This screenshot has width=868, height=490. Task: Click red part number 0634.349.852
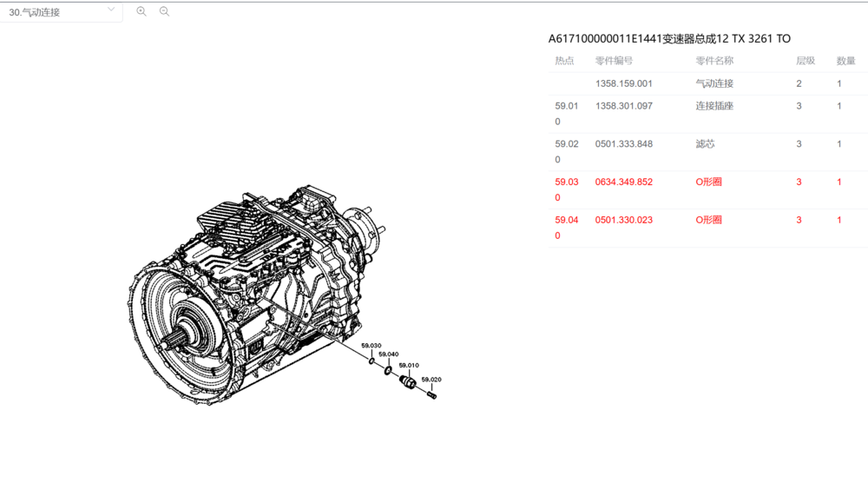(x=623, y=182)
